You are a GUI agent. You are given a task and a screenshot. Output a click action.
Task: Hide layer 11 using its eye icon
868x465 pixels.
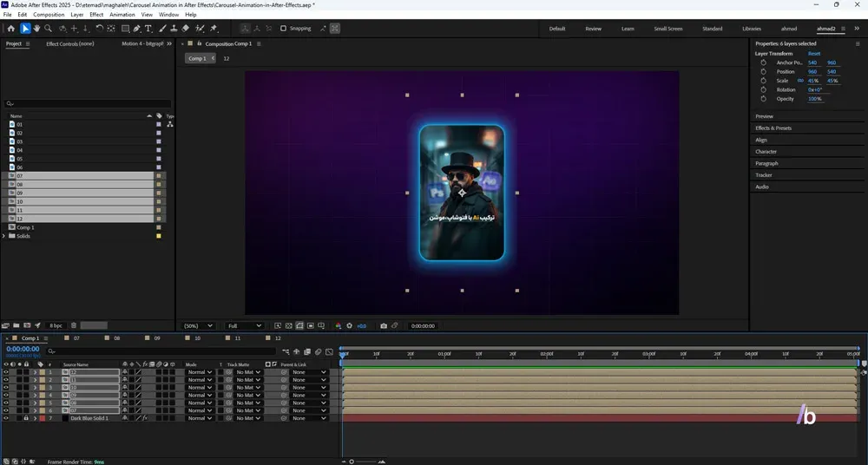click(x=6, y=380)
